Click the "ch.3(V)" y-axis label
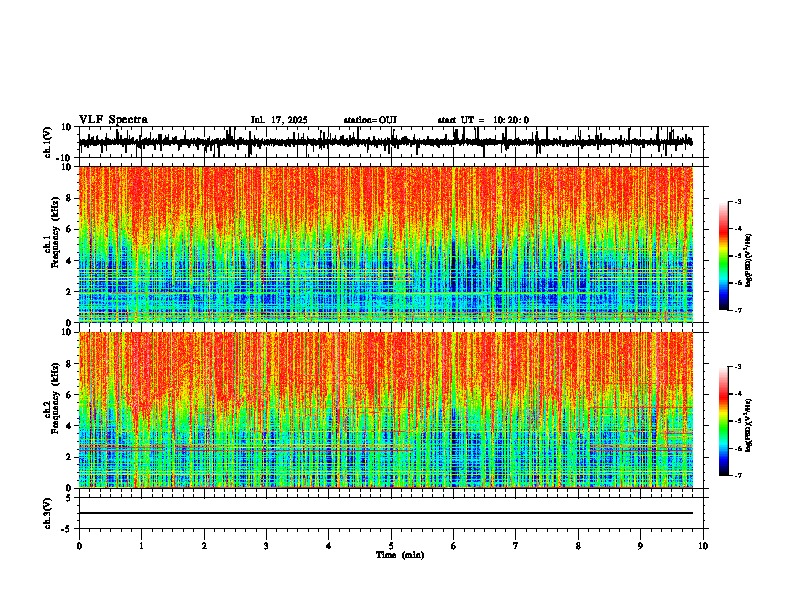The width and height of the screenshot is (792, 612). click(48, 513)
